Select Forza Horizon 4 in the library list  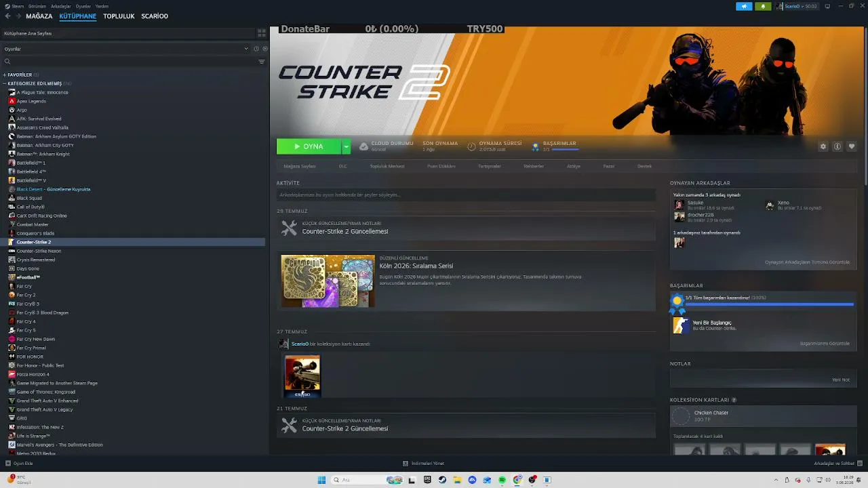(x=33, y=374)
